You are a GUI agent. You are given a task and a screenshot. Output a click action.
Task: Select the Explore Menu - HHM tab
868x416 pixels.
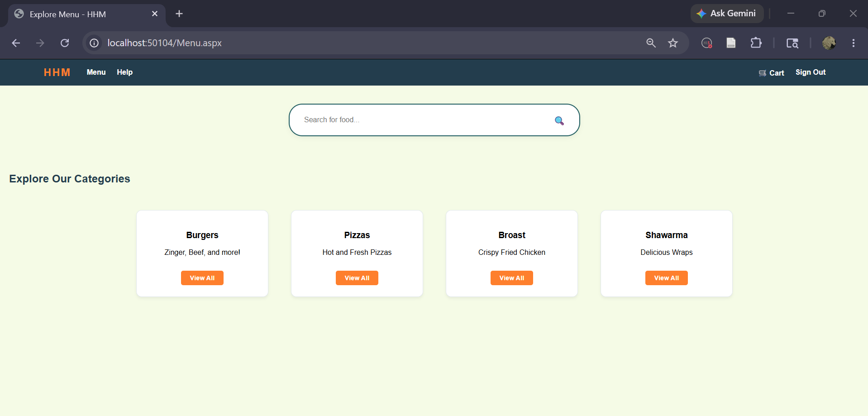(86, 14)
